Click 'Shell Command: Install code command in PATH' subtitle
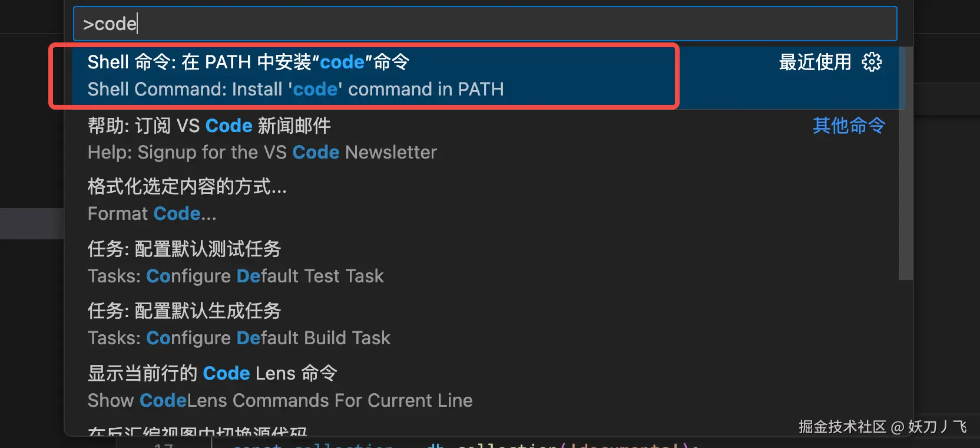This screenshot has width=980, height=448. point(295,90)
